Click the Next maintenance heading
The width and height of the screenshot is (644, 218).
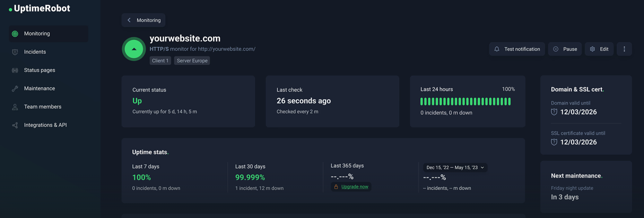(577, 176)
